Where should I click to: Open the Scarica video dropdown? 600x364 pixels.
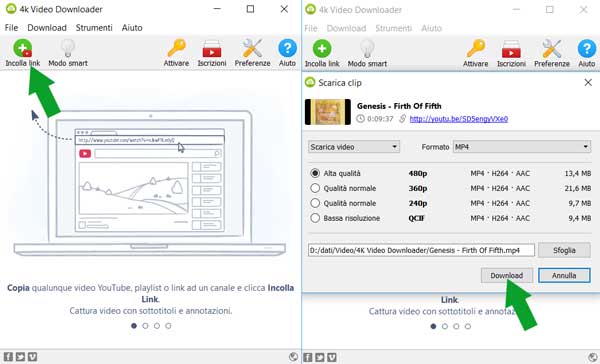click(x=354, y=147)
